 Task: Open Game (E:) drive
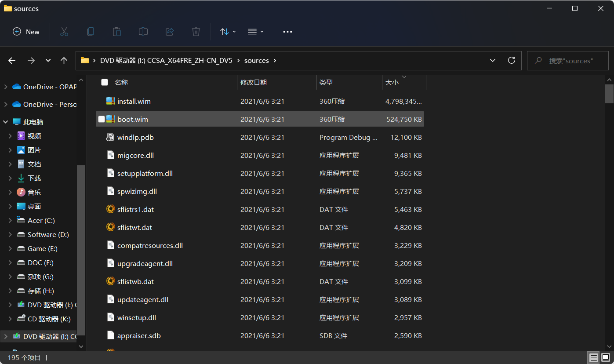(x=42, y=248)
